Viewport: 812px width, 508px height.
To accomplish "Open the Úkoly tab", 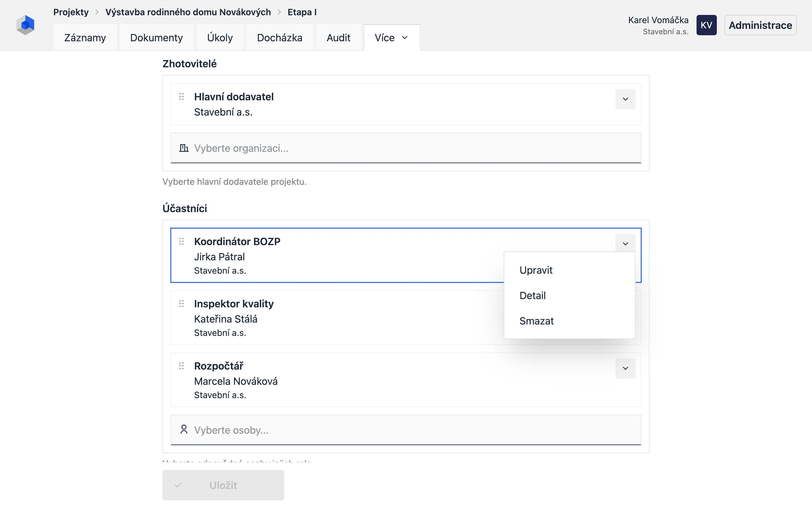I will [220, 38].
